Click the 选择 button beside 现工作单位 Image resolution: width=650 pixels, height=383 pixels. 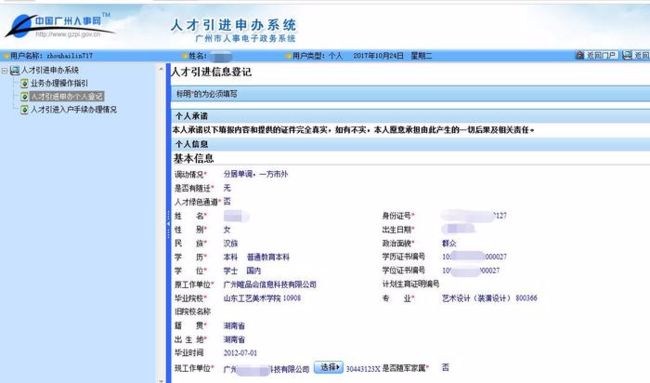(x=328, y=367)
